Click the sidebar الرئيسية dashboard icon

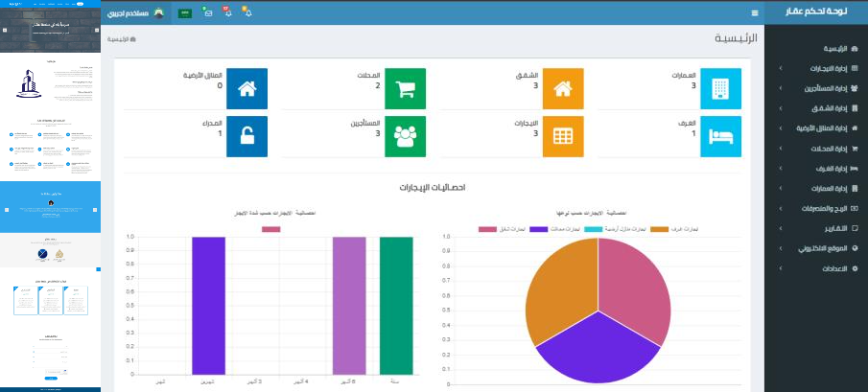click(x=855, y=49)
